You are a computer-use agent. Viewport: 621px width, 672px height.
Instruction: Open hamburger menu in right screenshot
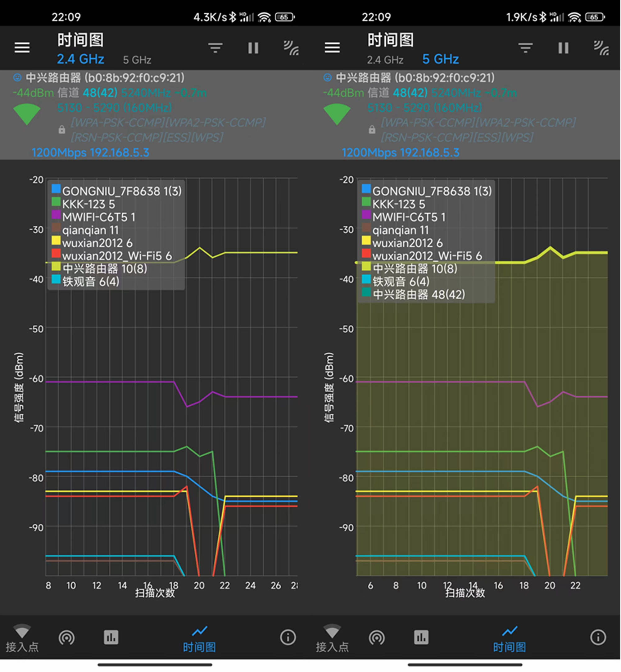[332, 47]
